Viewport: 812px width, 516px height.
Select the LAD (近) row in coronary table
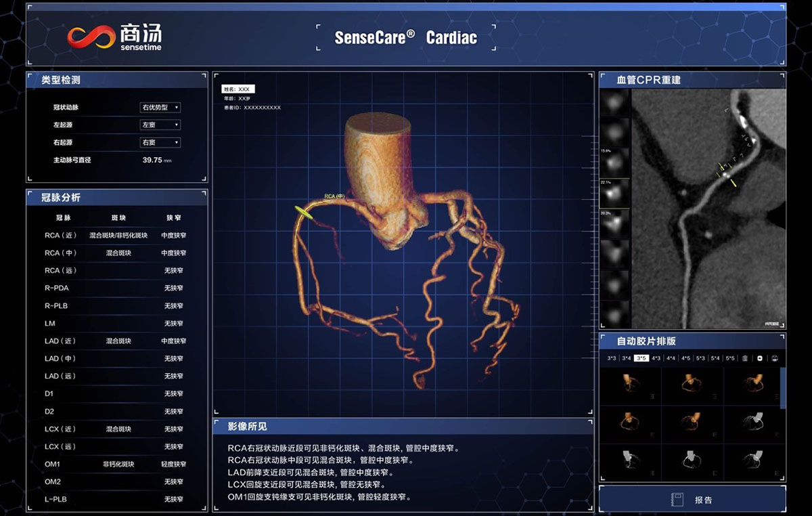[x=115, y=341]
